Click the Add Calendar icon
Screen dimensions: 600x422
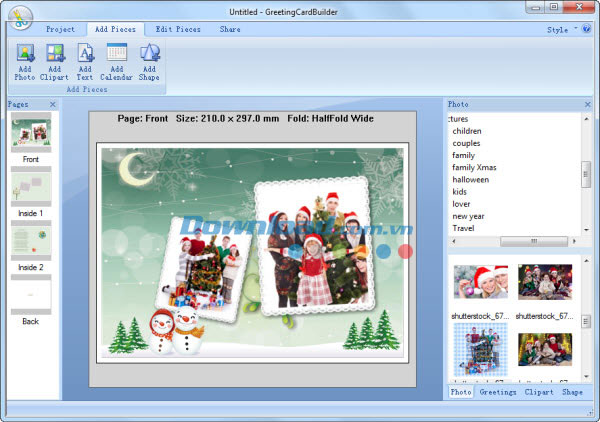116,61
